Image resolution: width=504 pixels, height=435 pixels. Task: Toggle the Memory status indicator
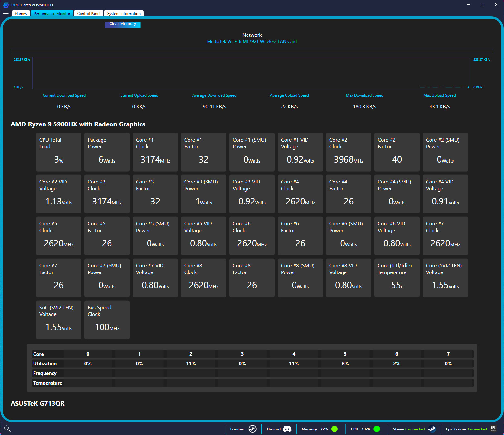point(334,429)
